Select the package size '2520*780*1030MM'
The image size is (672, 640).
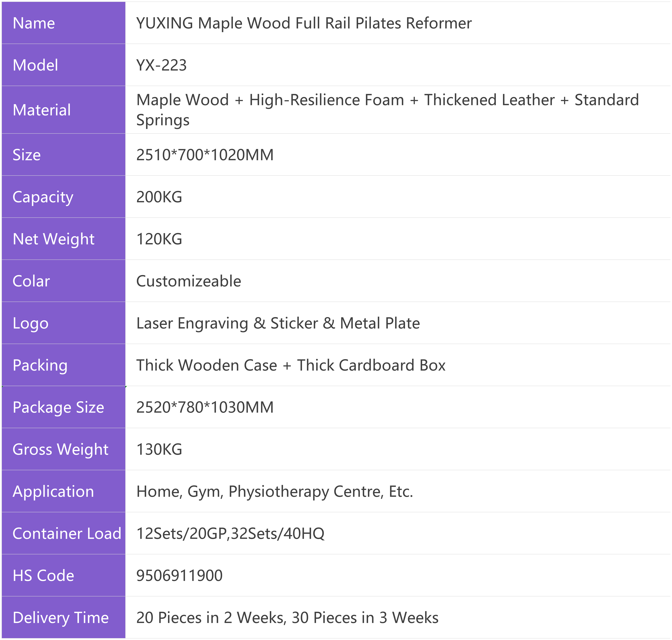[205, 407]
